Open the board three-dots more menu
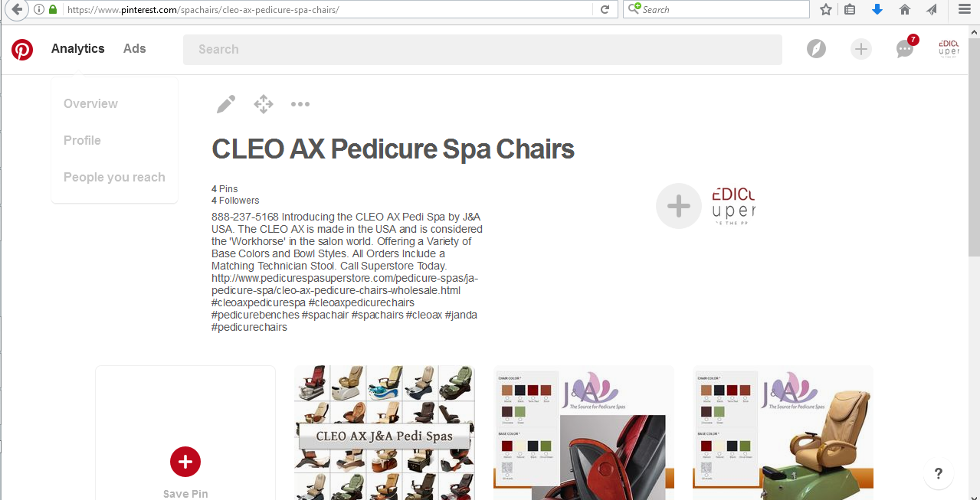The width and height of the screenshot is (980, 500). [300, 104]
